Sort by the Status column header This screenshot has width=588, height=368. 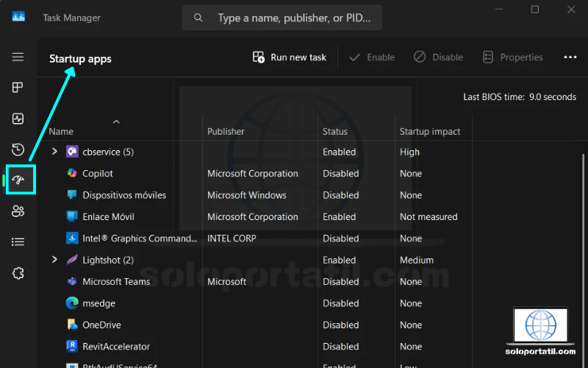coord(335,132)
